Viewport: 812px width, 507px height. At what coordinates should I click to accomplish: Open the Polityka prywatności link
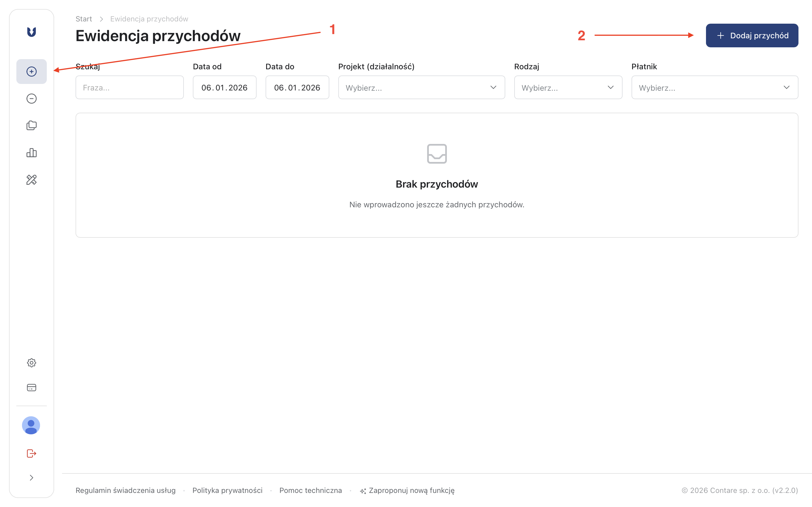227,490
